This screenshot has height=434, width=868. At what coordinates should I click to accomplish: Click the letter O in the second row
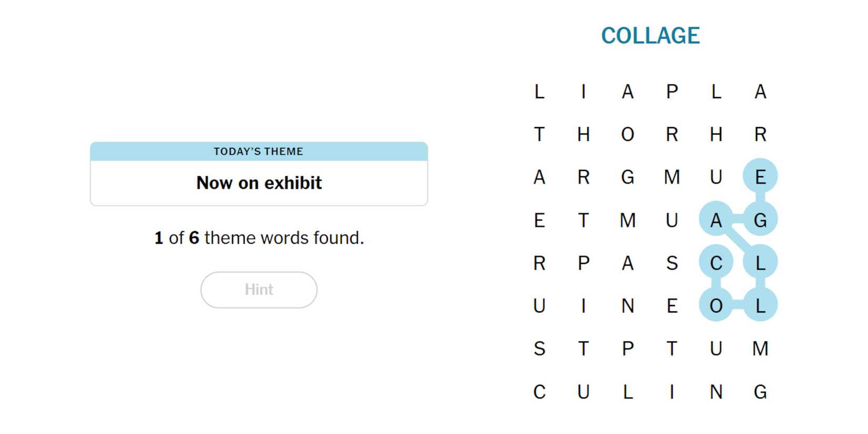pos(628,134)
